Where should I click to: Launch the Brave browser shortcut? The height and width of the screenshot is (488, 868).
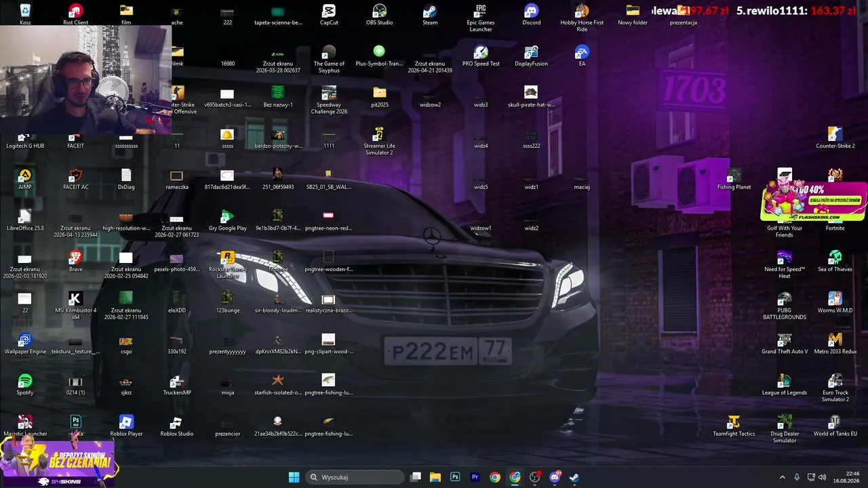coord(75,261)
